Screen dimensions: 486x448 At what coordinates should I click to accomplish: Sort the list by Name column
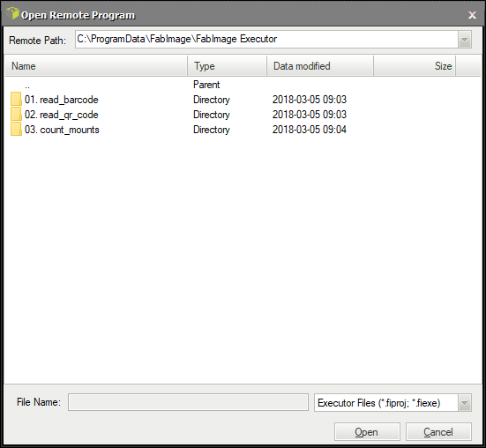[x=96, y=66]
